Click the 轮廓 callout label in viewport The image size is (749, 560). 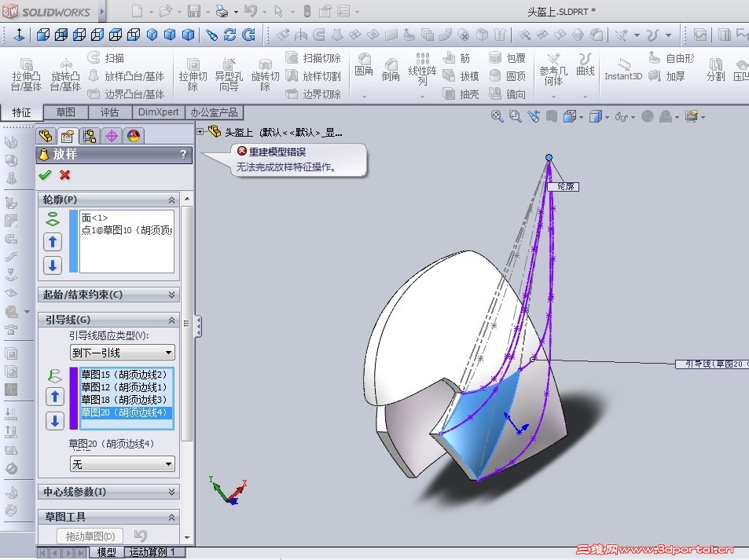[x=564, y=187]
